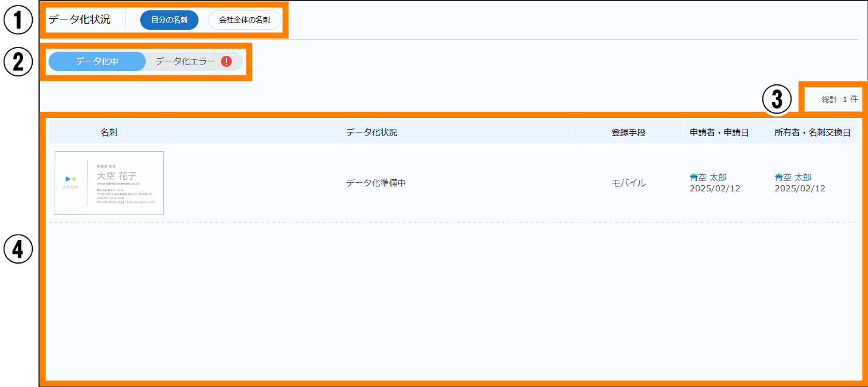Image resolution: width=868 pixels, height=387 pixels.
Task: Click the 所有者・名刺交換日 column header
Action: (812, 132)
